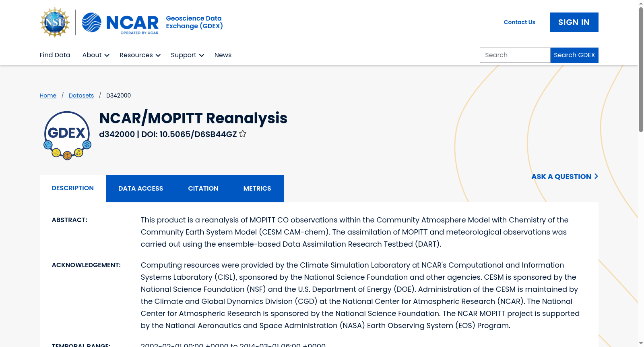Image resolution: width=644 pixels, height=347 pixels.
Task: Click the scrollbar up arrow
Action: pyautogui.click(x=641, y=3)
